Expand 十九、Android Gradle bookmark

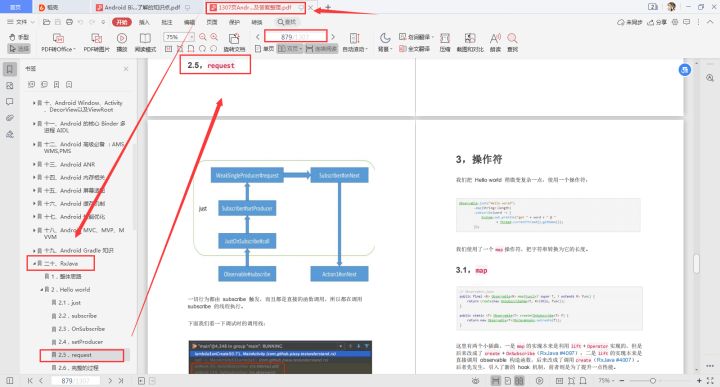click(x=34, y=251)
